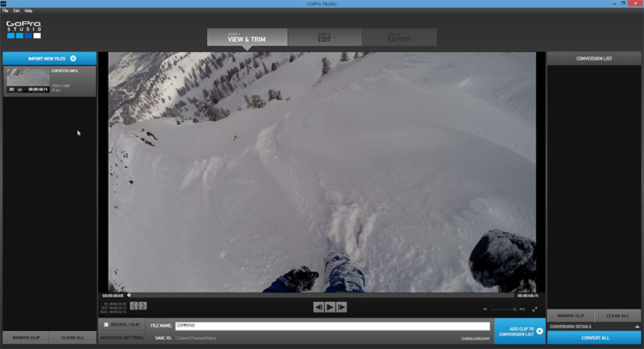Click the Play button under the preview
644x349 pixels.
330,307
